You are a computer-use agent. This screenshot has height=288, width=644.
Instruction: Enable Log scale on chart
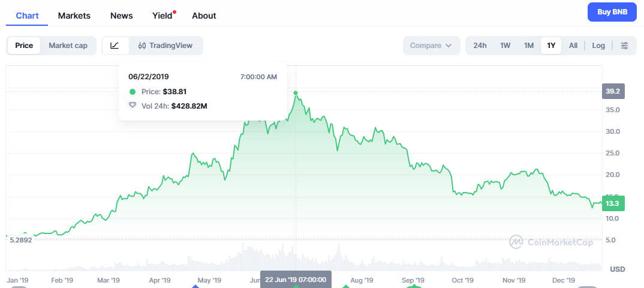coord(598,46)
